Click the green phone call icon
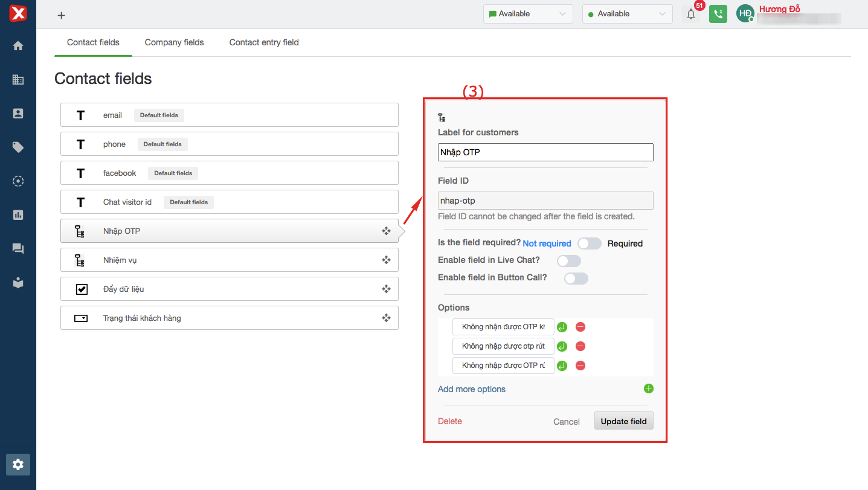The image size is (868, 490). coord(718,14)
